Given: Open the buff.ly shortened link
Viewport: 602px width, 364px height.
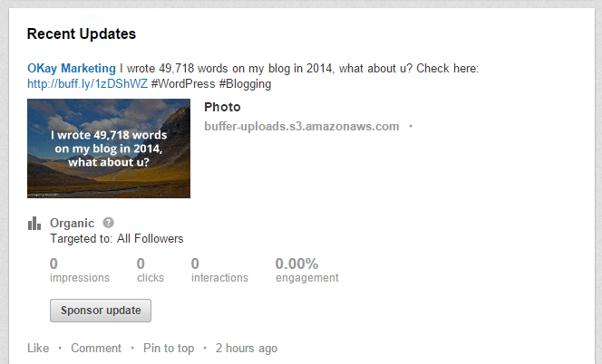Looking at the screenshot, I should coord(88,83).
